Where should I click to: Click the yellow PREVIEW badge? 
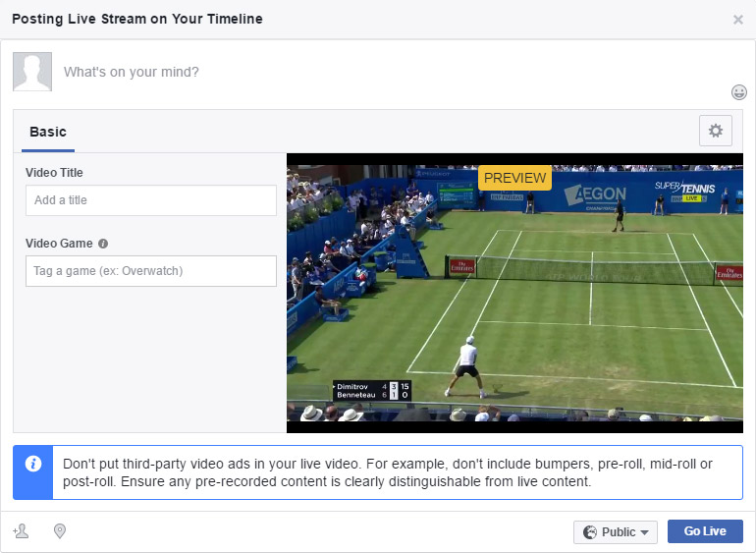point(514,178)
